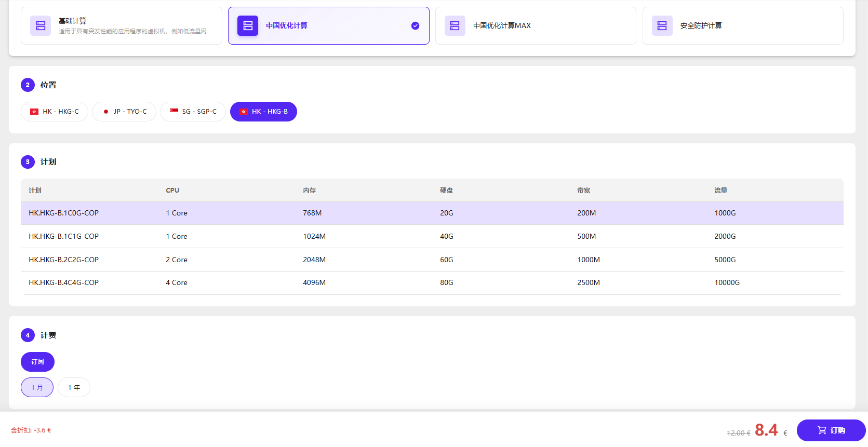Viewport: 868px width, 447px height.
Task: Click the 安全防护计算 server icon
Action: tap(662, 25)
